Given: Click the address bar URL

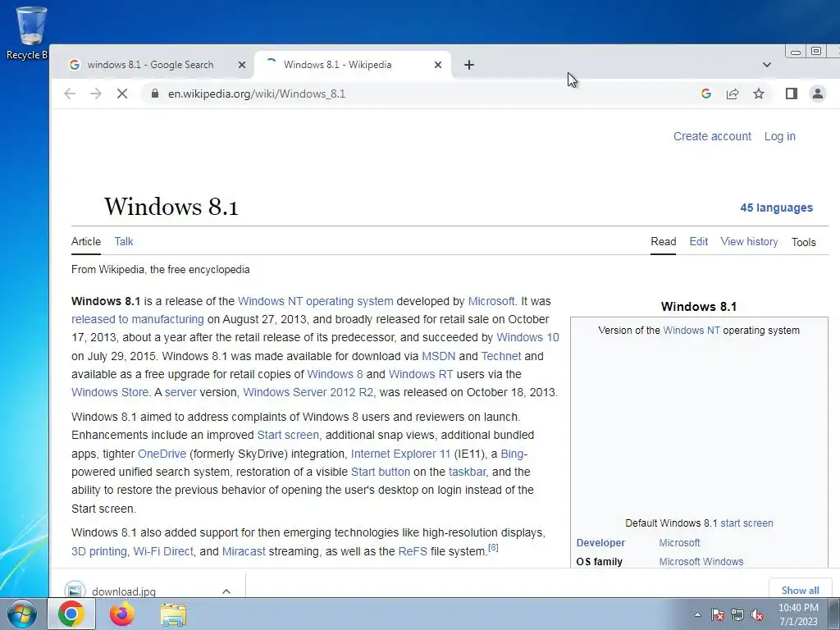Looking at the screenshot, I should point(257,94).
